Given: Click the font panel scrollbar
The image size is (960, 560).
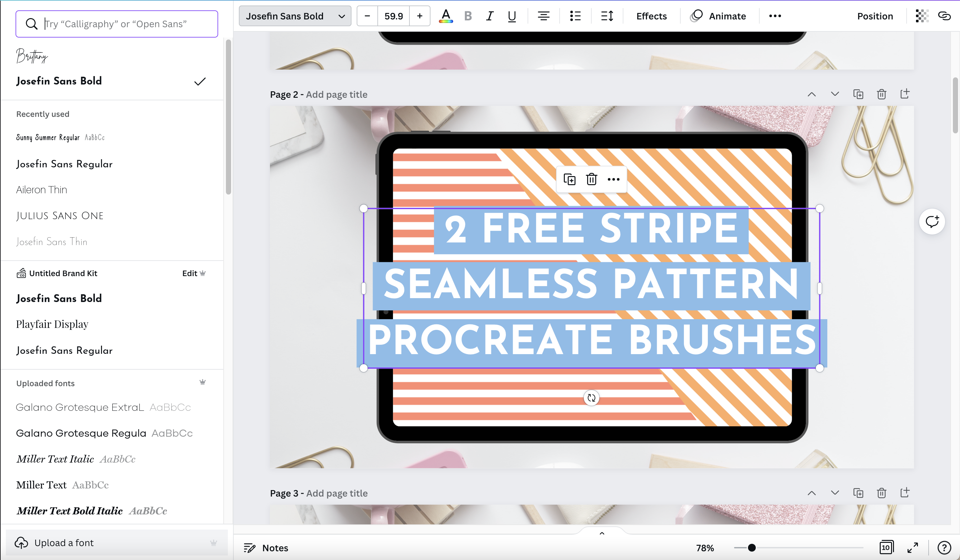Looking at the screenshot, I should tap(228, 117).
